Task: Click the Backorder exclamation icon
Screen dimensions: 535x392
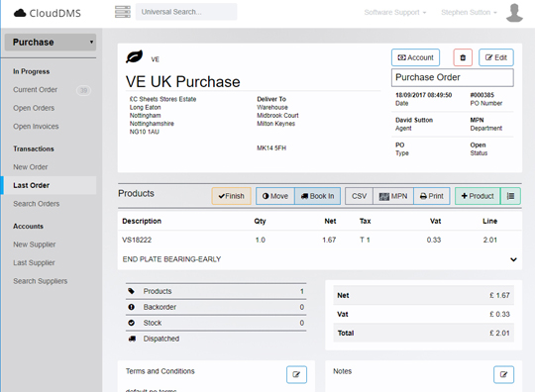Action: [132, 307]
